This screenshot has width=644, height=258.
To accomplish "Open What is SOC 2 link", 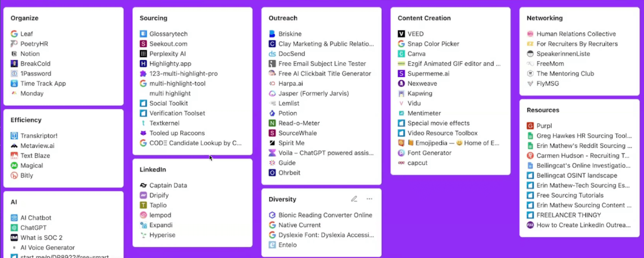I will [x=41, y=237].
